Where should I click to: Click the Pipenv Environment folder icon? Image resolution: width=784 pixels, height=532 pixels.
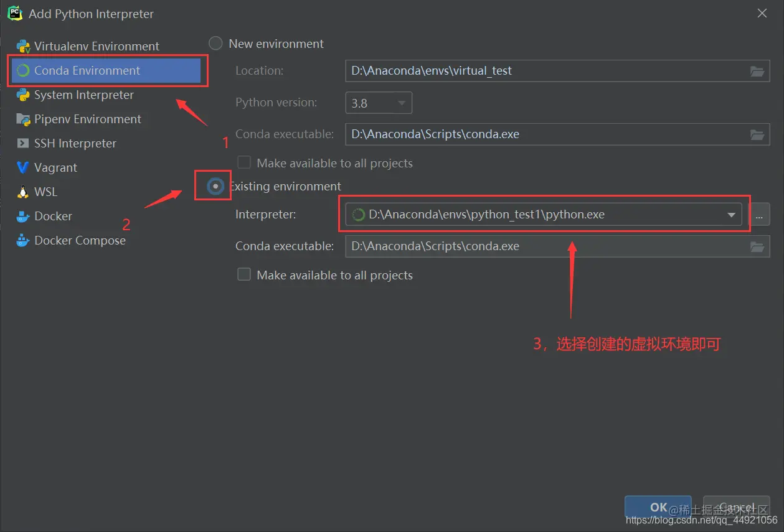tap(24, 119)
